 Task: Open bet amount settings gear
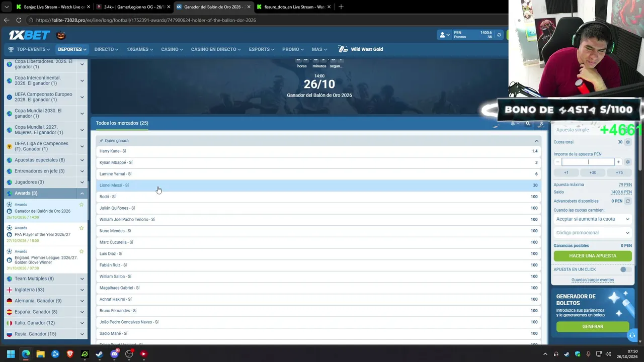tap(627, 162)
